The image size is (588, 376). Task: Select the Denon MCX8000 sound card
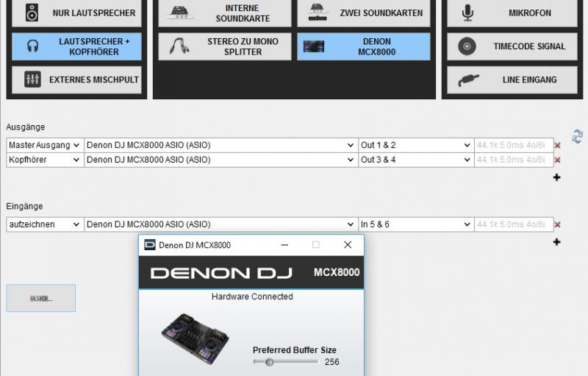364,46
